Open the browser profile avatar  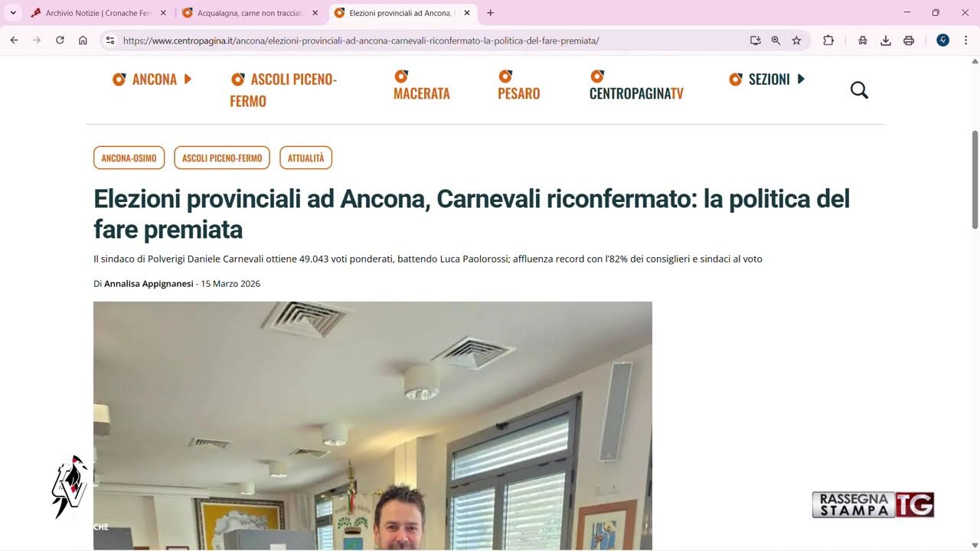943,41
